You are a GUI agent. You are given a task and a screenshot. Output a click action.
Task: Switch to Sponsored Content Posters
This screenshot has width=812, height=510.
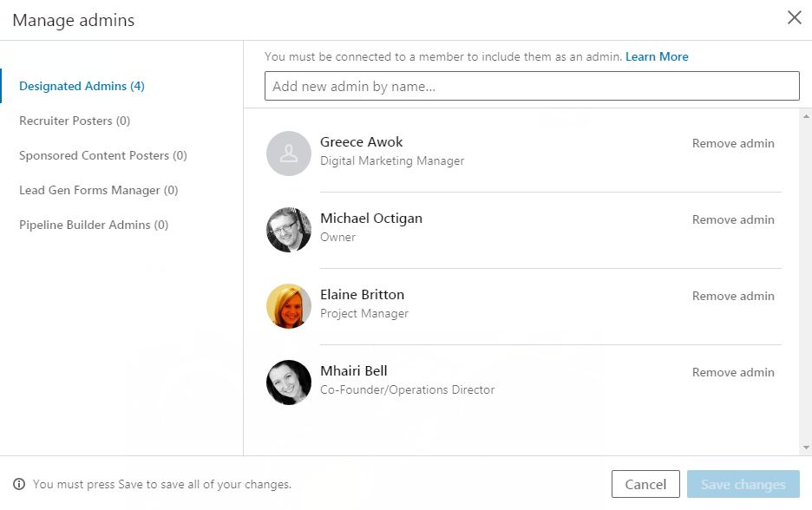[x=102, y=155]
